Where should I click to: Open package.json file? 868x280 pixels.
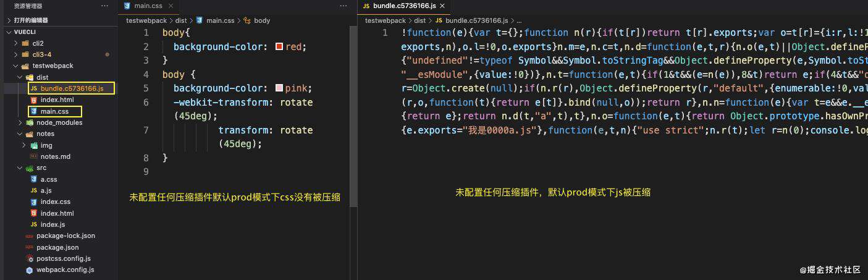point(57,247)
